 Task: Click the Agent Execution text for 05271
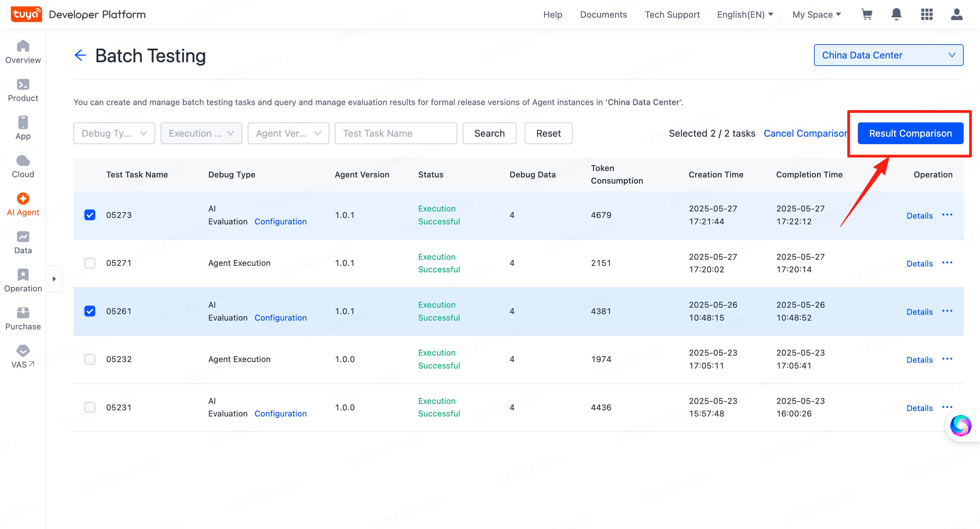[x=239, y=263]
